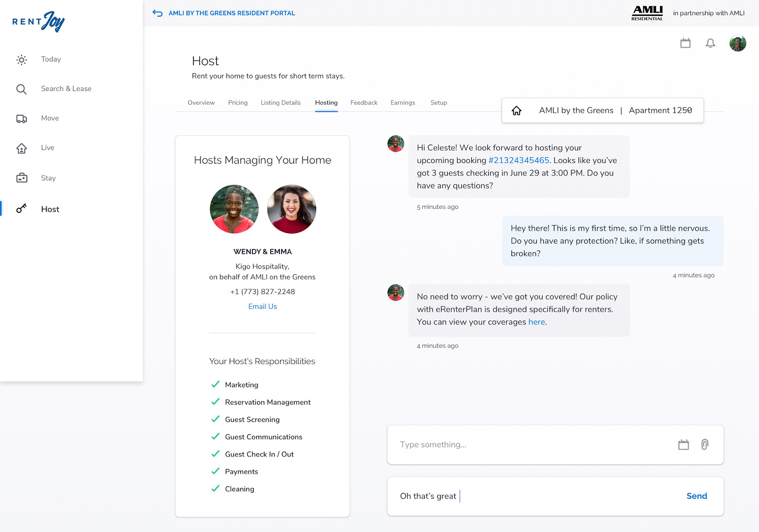Screen dimensions: 759x532
Task: Click the Stay suitcase icon
Action: pos(22,178)
